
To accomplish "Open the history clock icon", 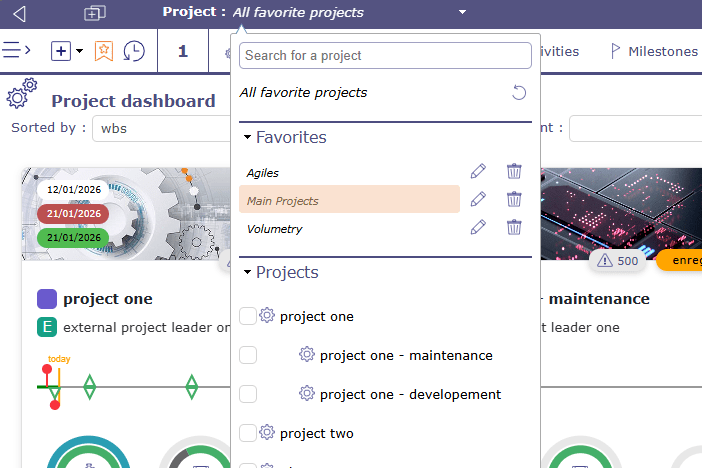I will point(133,51).
